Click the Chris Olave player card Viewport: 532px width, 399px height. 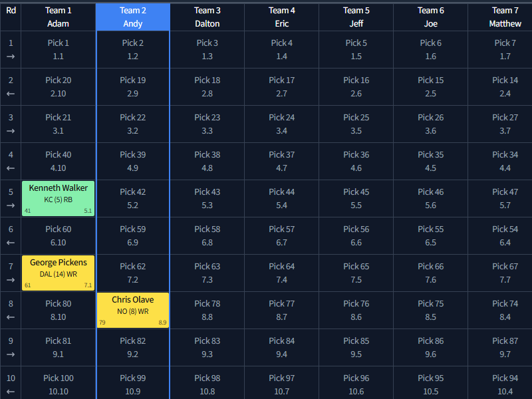pos(133,310)
